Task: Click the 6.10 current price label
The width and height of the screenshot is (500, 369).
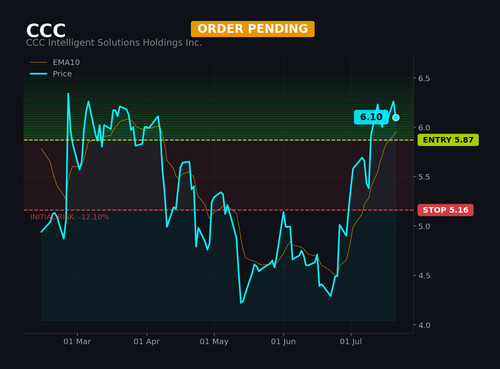Action: tap(371, 117)
